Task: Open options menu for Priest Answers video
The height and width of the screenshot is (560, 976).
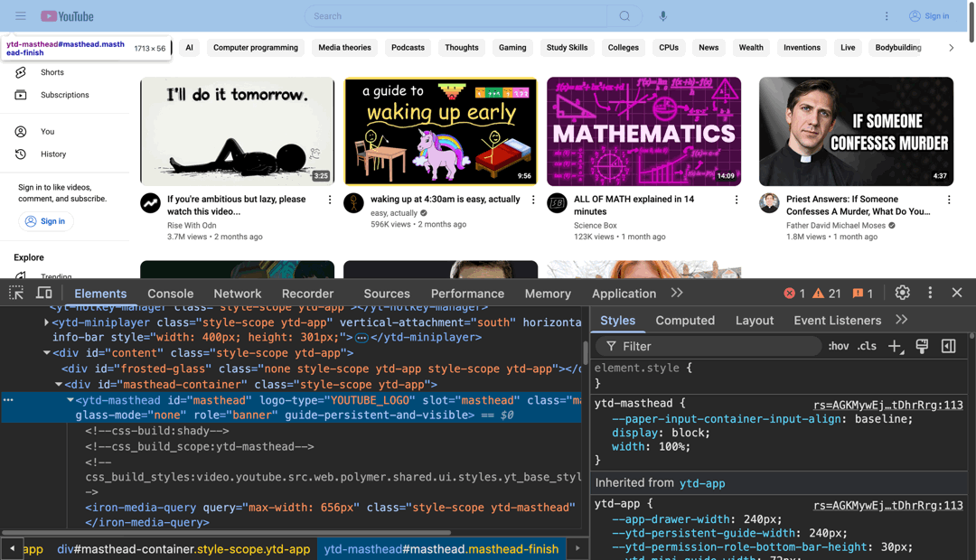Action: pyautogui.click(x=949, y=200)
